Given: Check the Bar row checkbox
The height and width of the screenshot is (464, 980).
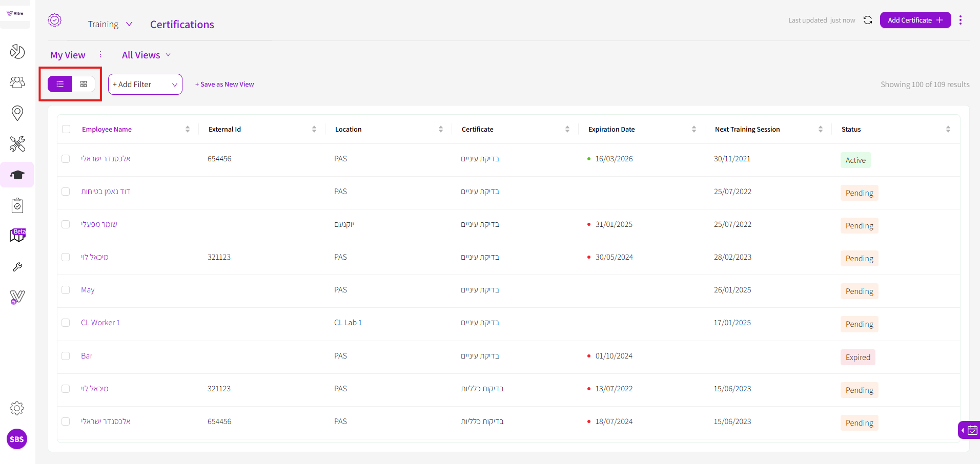Looking at the screenshot, I should [66, 356].
